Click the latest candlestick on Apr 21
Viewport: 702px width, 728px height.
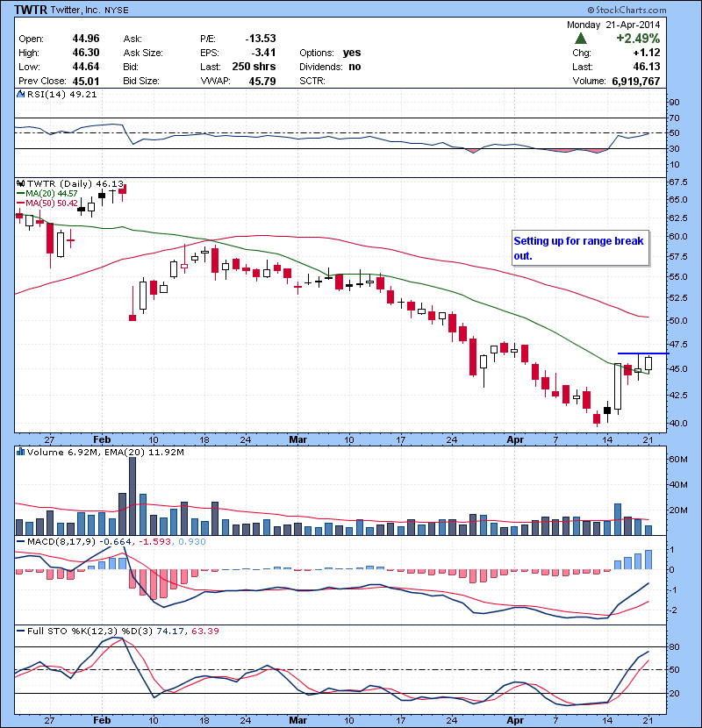pyautogui.click(x=648, y=363)
